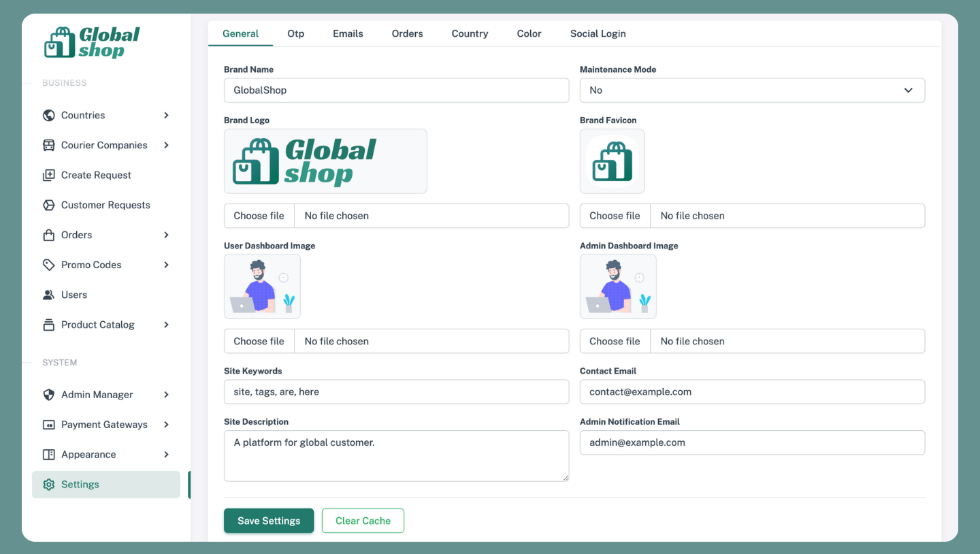
Task: Click the Product Catalog stack icon
Action: click(x=49, y=325)
